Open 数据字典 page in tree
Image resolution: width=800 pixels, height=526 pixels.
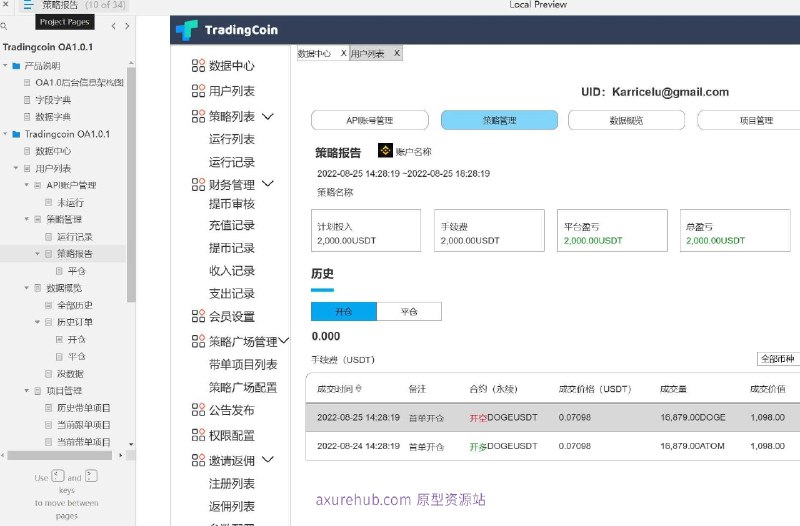pos(53,117)
